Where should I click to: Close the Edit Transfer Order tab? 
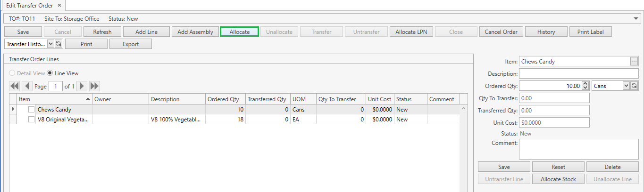(x=59, y=6)
